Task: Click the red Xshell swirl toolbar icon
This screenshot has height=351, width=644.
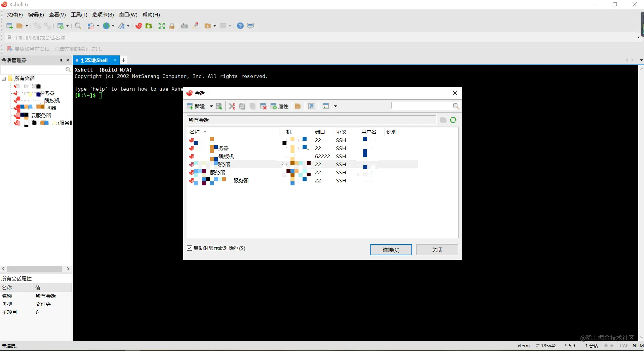Action: [x=139, y=26]
